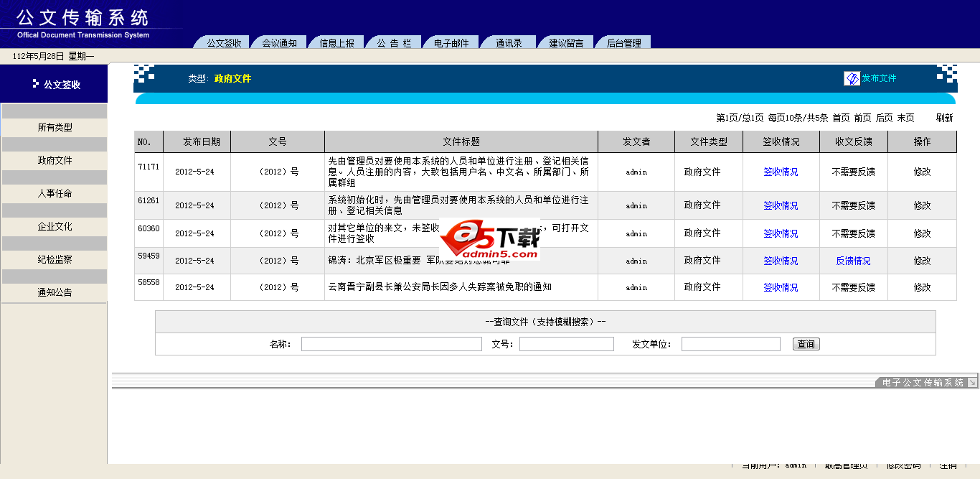Select 所有类型 in the sidebar
This screenshot has width=980, height=479.
click(x=55, y=127)
